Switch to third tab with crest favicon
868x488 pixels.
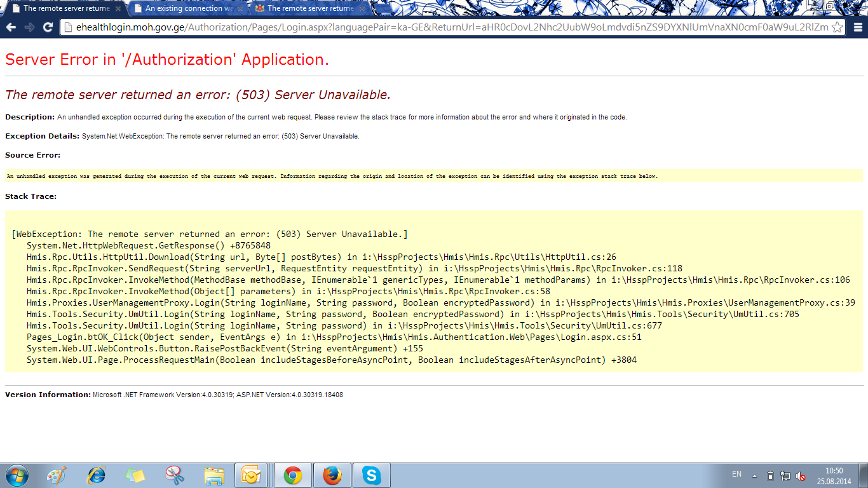pyautogui.click(x=305, y=8)
